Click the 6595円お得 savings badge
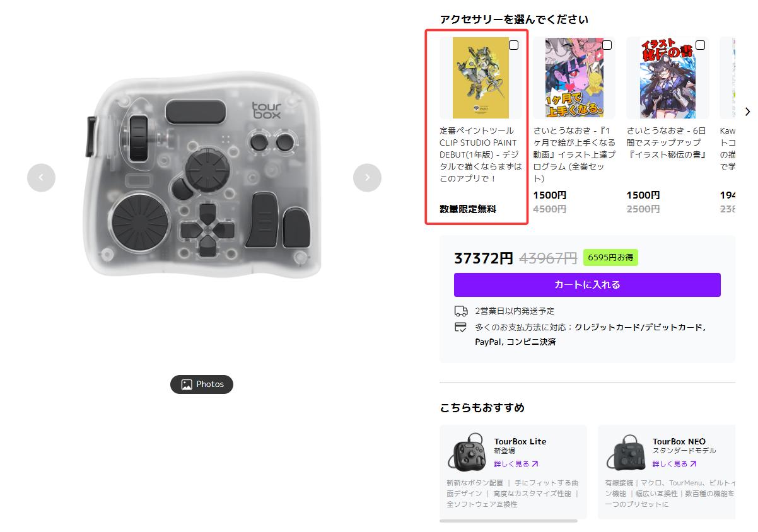 pos(610,257)
